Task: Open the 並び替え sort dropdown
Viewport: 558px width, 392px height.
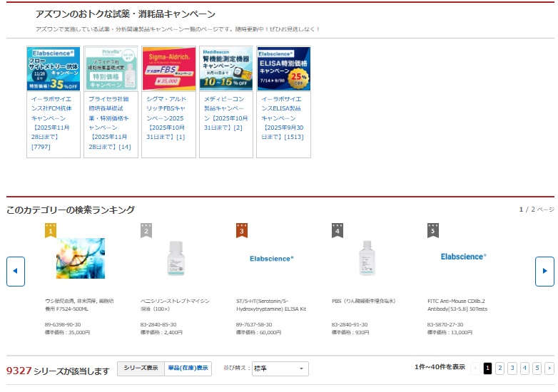Action: coord(280,368)
